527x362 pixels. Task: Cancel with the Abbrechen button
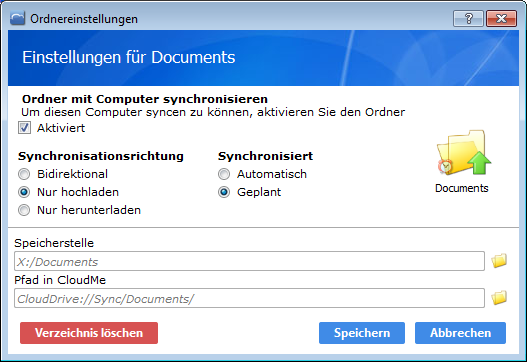coord(460,333)
